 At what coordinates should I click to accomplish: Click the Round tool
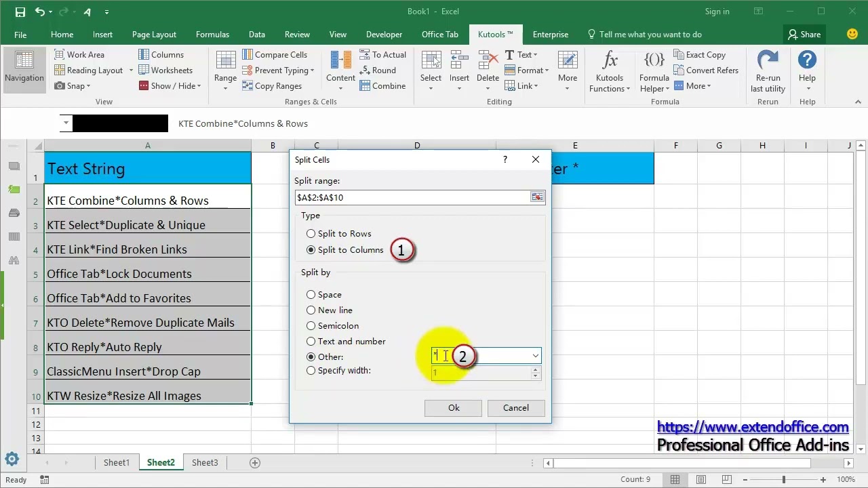pyautogui.click(x=378, y=70)
